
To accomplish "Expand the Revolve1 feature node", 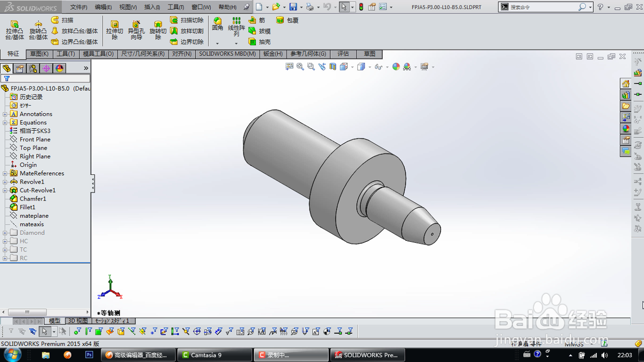I will (x=5, y=182).
